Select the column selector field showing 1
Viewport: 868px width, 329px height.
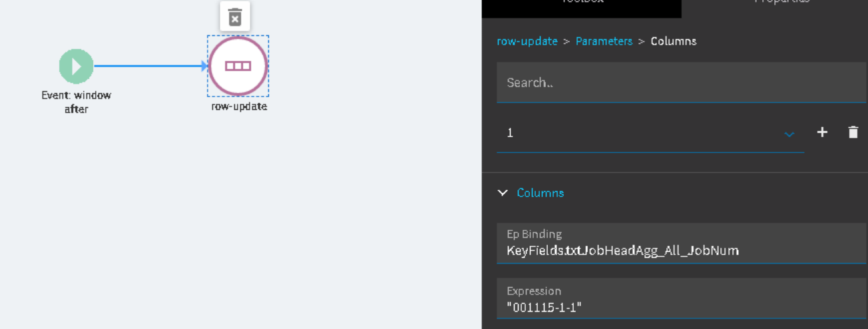639,133
